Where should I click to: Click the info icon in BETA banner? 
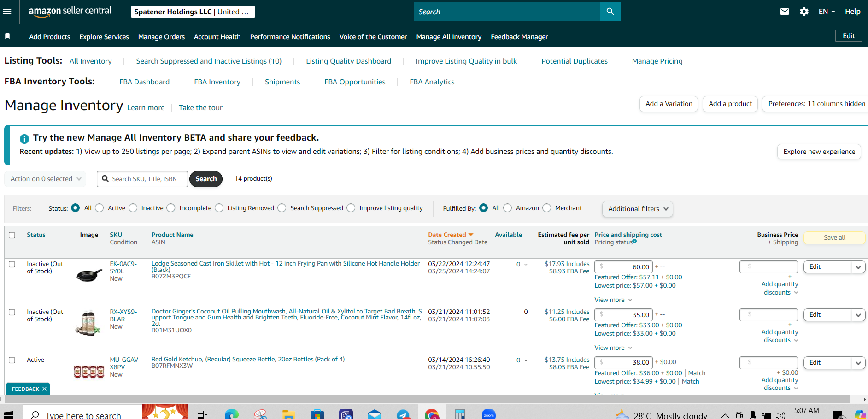24,138
